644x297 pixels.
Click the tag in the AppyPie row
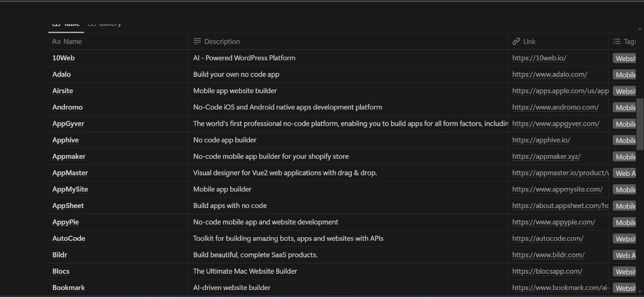[x=625, y=223]
